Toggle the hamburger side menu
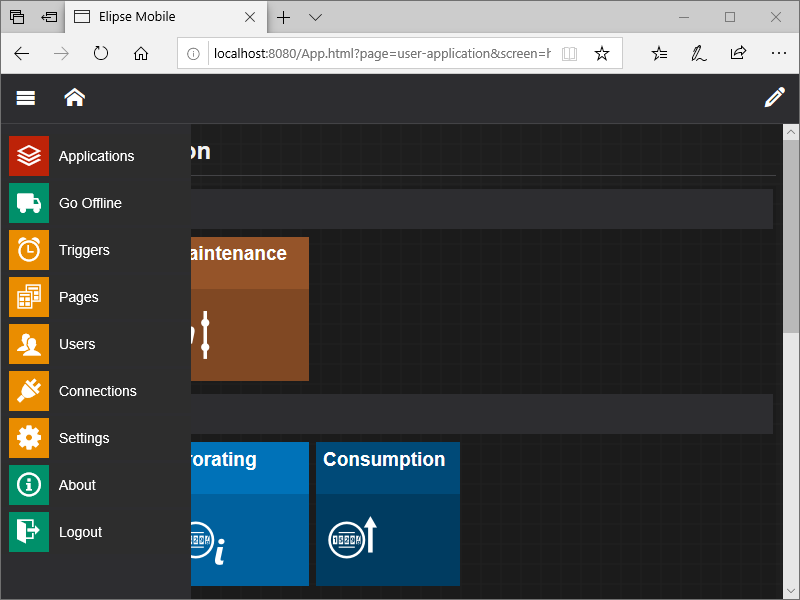The height and width of the screenshot is (600, 800). point(26,98)
